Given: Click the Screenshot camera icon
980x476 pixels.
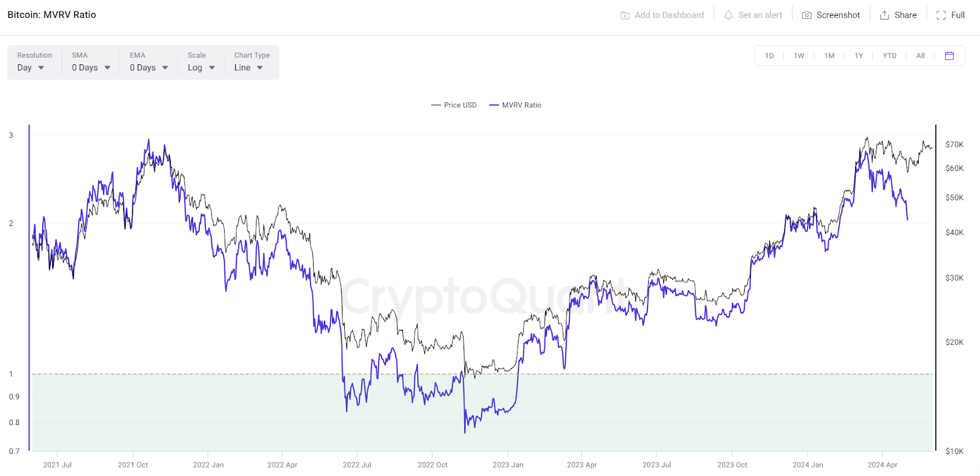Looking at the screenshot, I should 807,15.
